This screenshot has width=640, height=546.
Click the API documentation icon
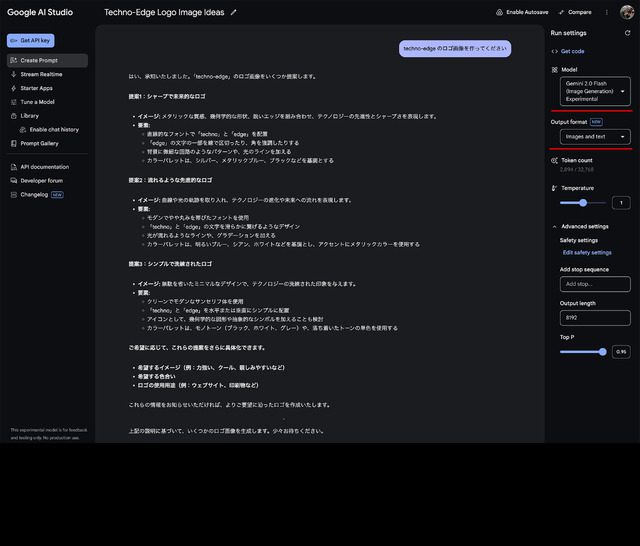click(13, 167)
